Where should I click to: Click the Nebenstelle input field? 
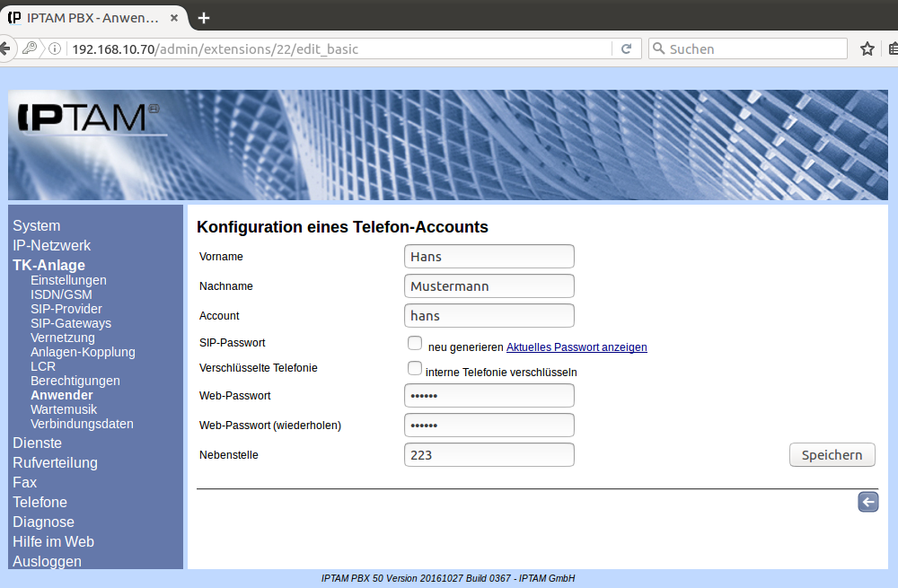point(489,455)
